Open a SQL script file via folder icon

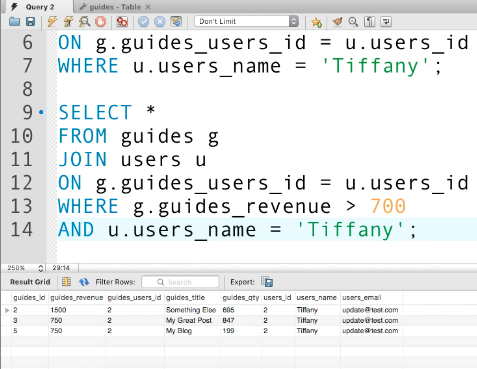(14, 22)
